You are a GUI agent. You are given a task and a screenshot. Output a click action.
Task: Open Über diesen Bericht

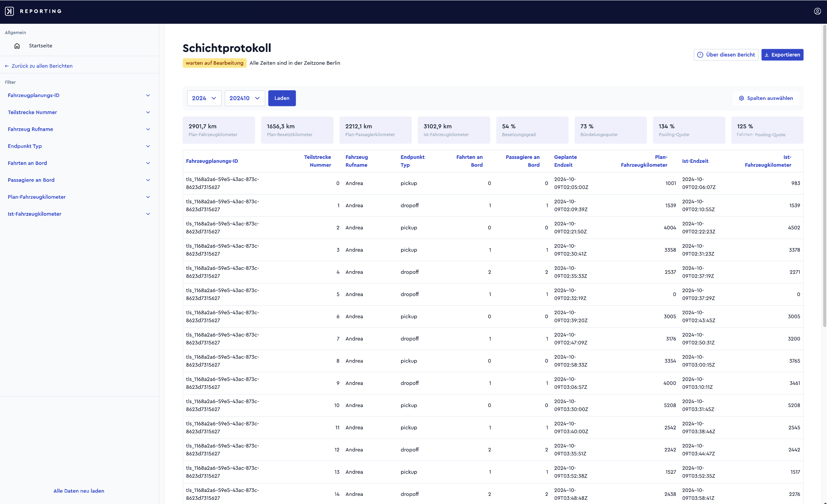pos(726,55)
